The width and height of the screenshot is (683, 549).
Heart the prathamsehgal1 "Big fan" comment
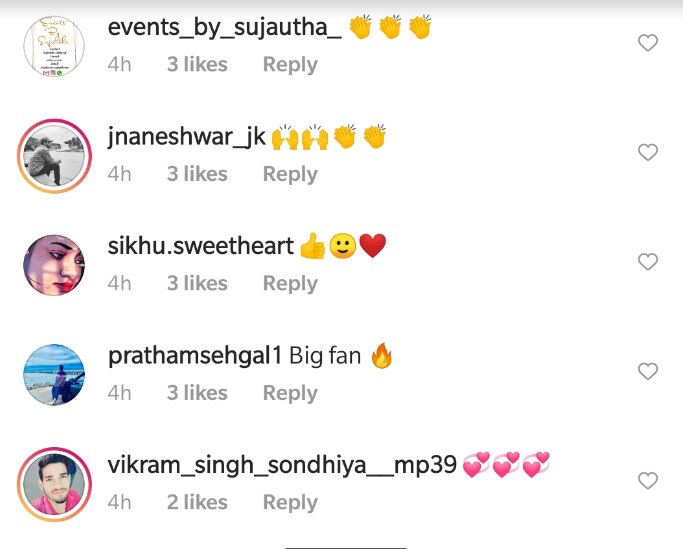click(648, 371)
